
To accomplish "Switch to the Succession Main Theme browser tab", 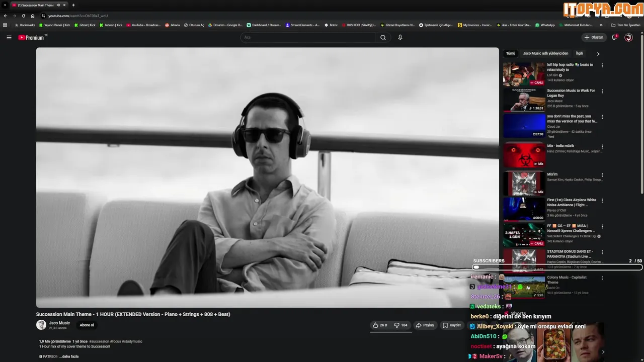I will (36, 5).
